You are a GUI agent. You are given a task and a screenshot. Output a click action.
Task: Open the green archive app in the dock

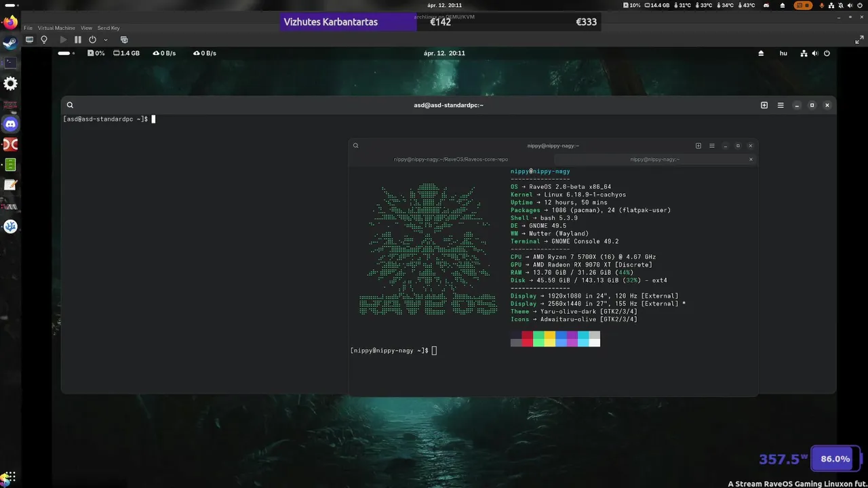point(10,165)
